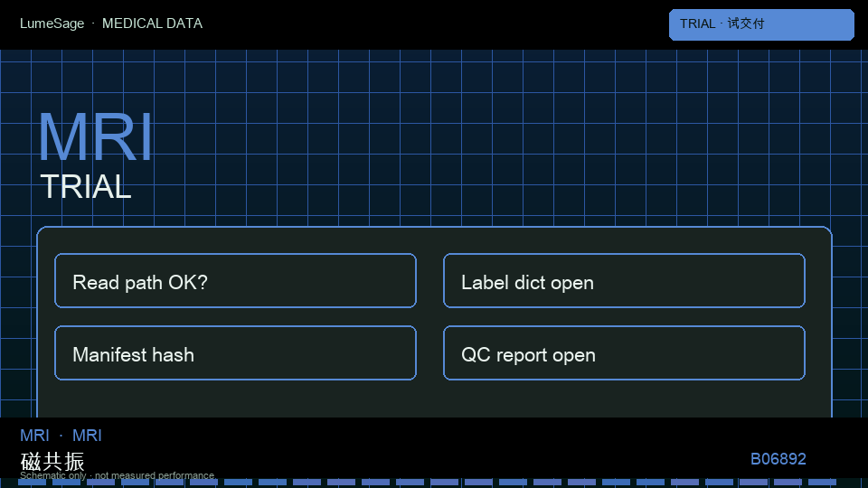Select the 'Read path OK?' card
This screenshot has width=868, height=488.
pos(235,280)
